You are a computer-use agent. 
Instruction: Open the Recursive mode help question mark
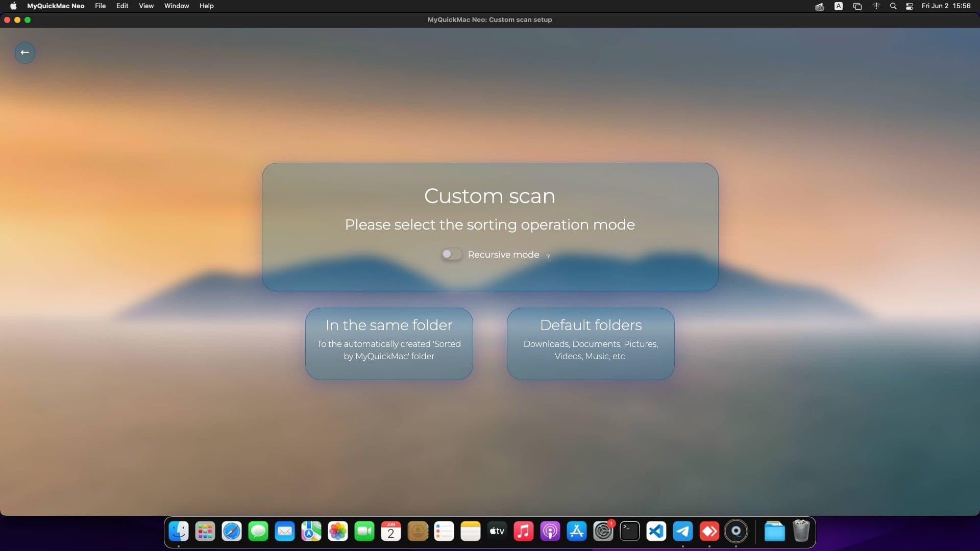[x=548, y=256]
